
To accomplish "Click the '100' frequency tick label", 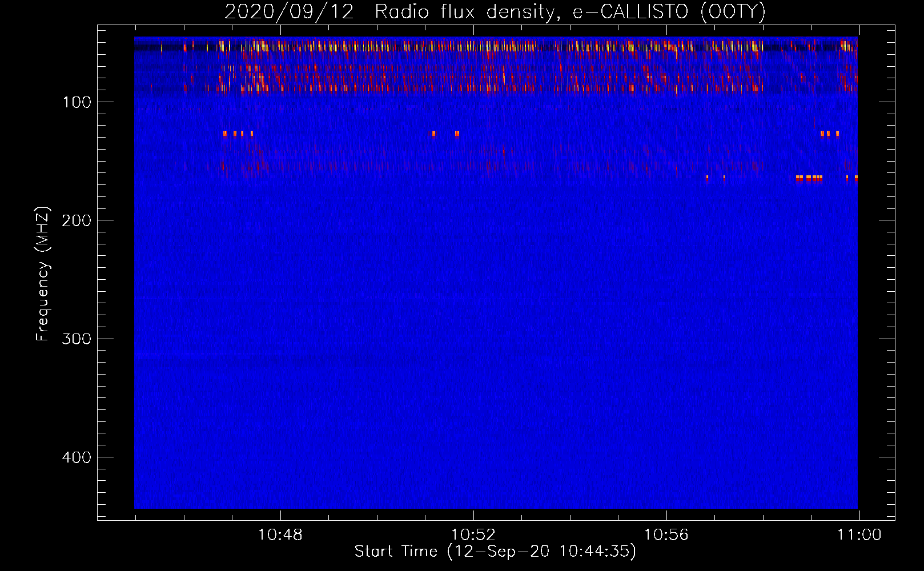I will 77,102.
